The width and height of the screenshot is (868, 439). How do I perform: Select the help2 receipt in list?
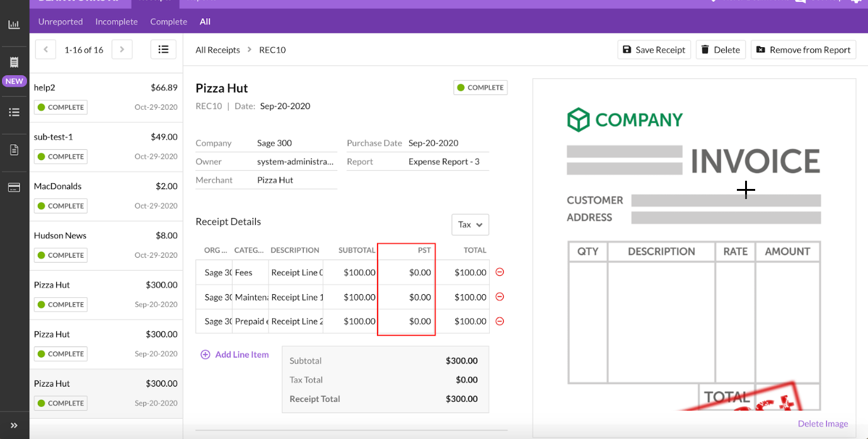click(x=106, y=98)
